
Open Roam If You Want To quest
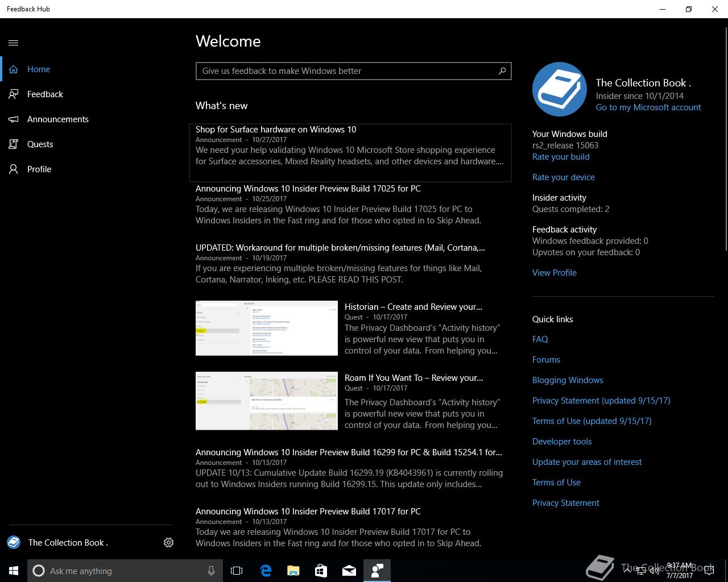(414, 378)
